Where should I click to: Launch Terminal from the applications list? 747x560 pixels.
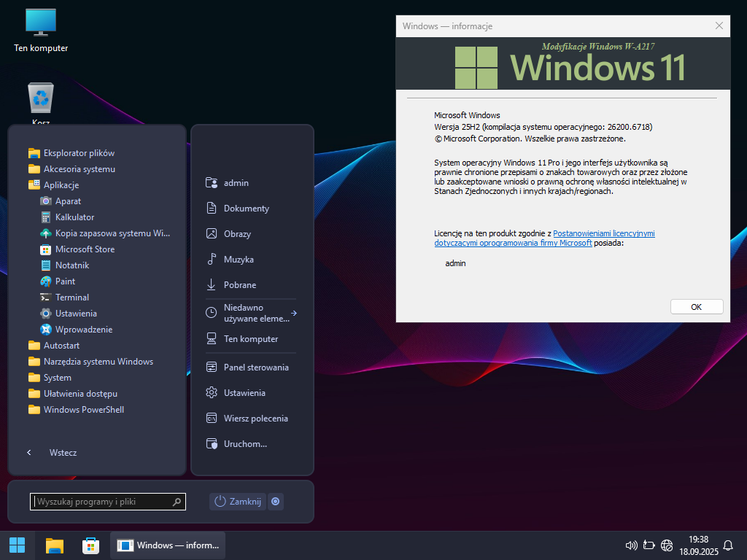point(72,297)
